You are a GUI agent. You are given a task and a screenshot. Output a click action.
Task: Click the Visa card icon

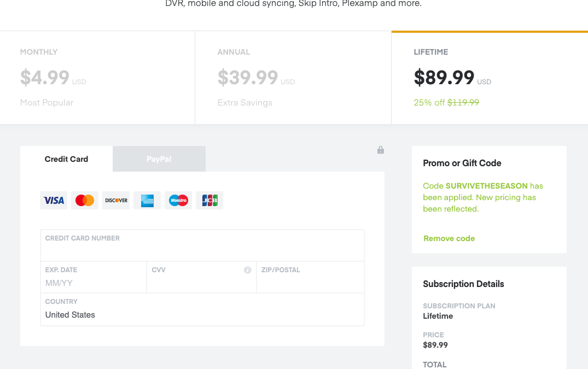pos(54,201)
